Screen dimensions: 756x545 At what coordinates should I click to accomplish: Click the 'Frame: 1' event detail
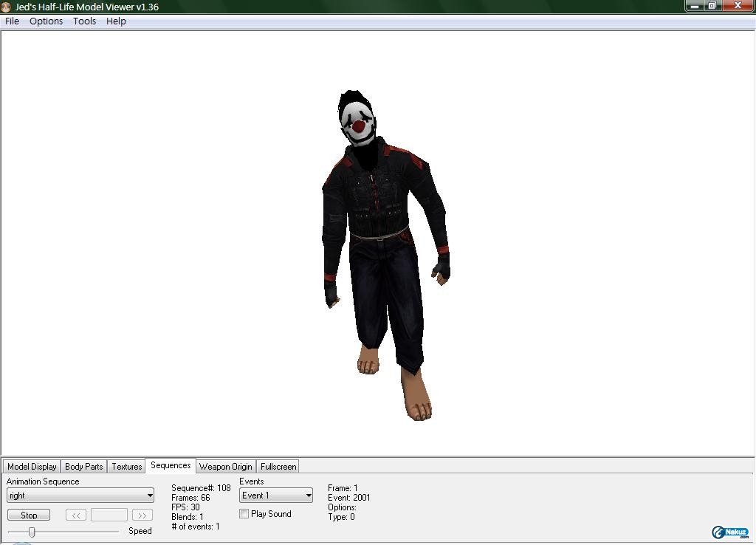click(x=343, y=488)
